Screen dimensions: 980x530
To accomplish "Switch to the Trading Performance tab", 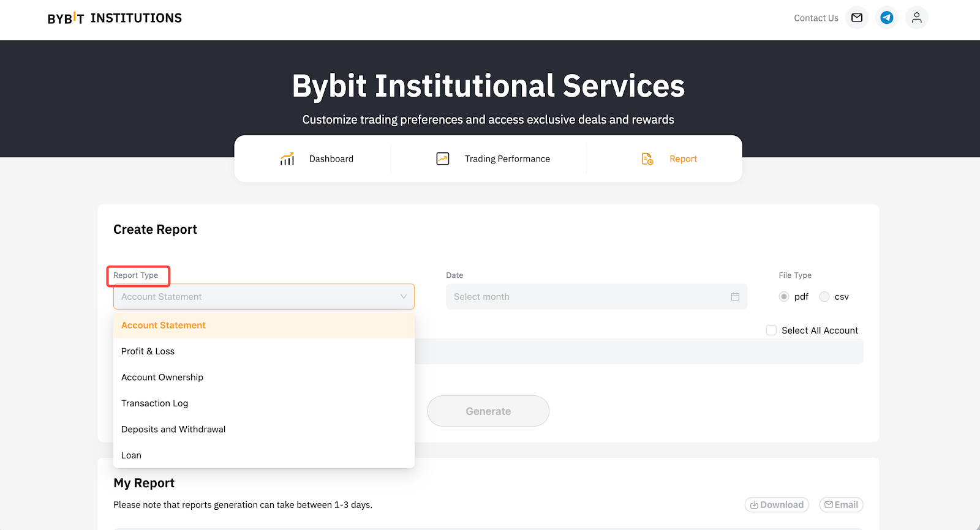I will (507, 159).
